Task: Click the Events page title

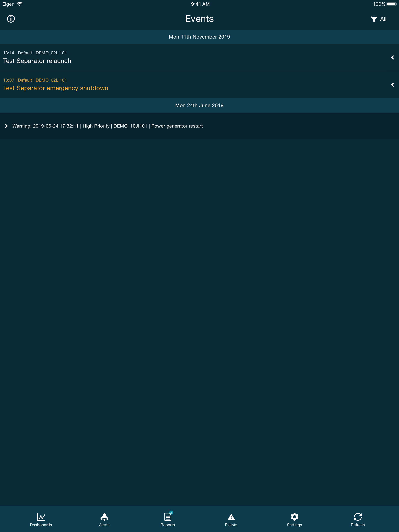Action: (199, 19)
